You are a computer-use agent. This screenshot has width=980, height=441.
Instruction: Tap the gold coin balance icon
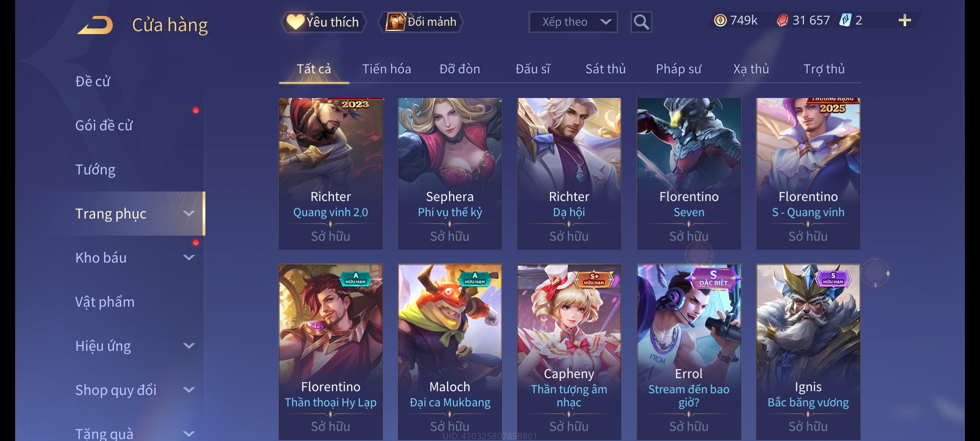(x=720, y=20)
